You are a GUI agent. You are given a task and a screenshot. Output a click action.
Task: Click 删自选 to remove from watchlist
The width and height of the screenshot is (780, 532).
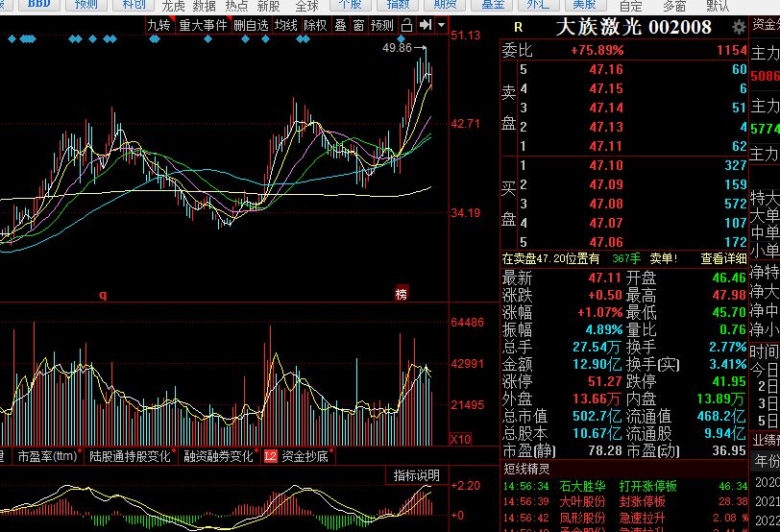point(251,25)
